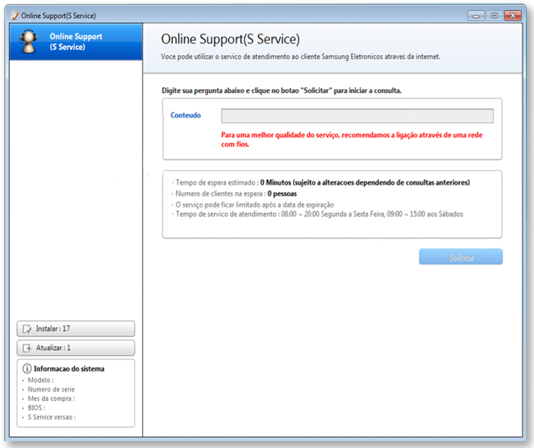The image size is (534, 448).
Task: Click the BIOS entry in system info
Action: pos(36,407)
